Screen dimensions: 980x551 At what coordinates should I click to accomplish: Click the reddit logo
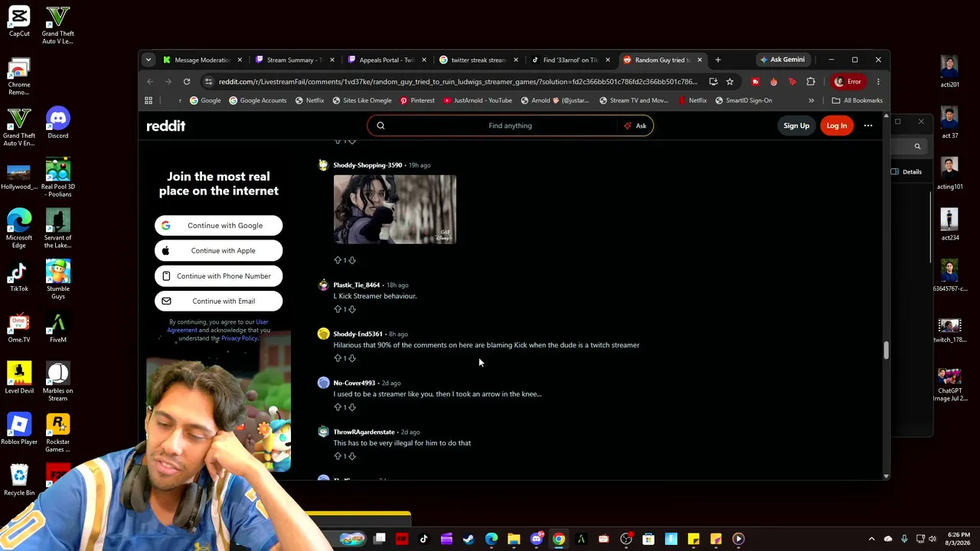click(x=166, y=126)
